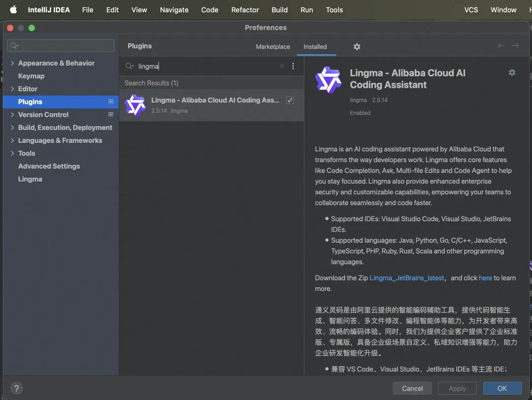Viewport: 532px width, 400px height.
Task: Click the 'Enabled' status text
Action: (360, 113)
